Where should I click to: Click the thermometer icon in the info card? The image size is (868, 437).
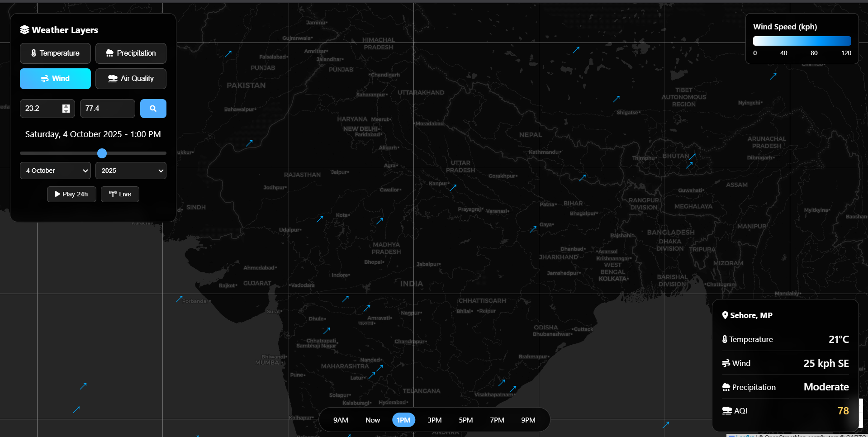[x=725, y=339]
